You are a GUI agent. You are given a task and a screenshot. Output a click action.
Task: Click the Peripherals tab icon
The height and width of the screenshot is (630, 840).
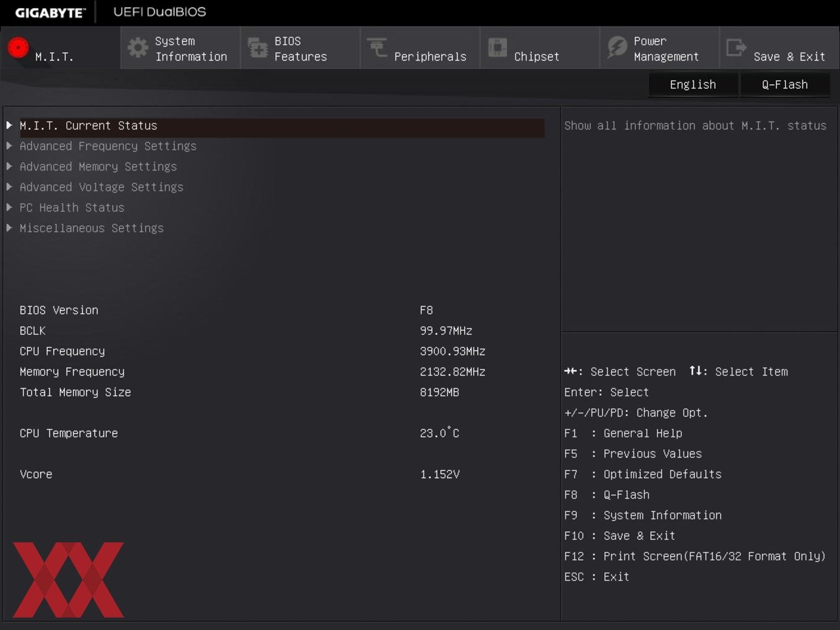377,48
